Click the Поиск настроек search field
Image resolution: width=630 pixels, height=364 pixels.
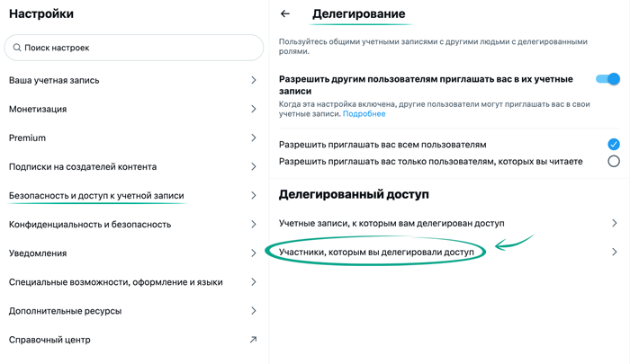pyautogui.click(x=135, y=48)
